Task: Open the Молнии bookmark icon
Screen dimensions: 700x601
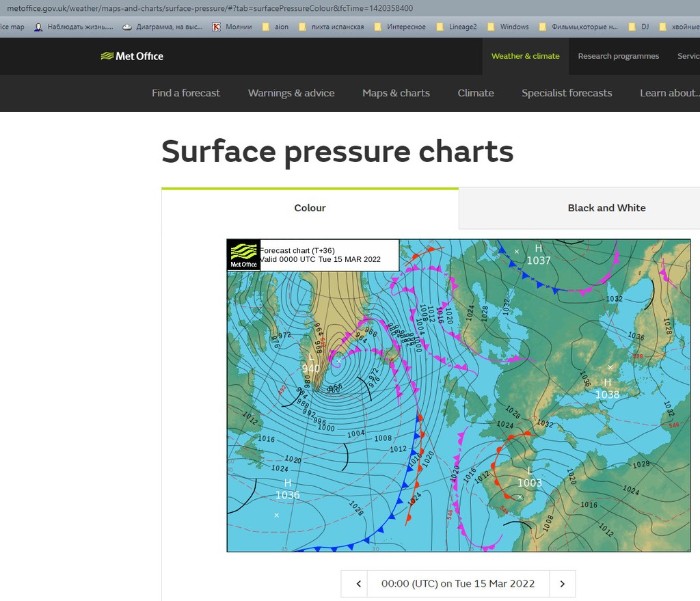Action: pos(217,27)
